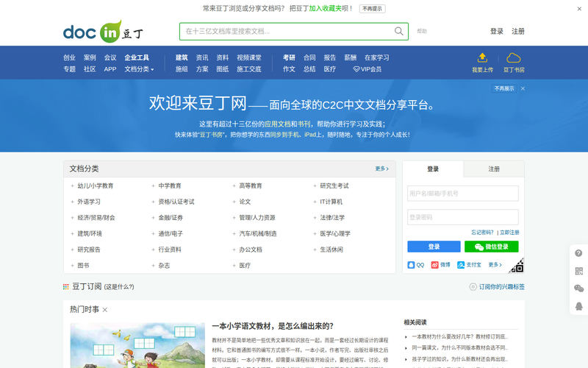Expand 更多 login options
Viewport: 588px width, 368px height.
pyautogui.click(x=495, y=265)
